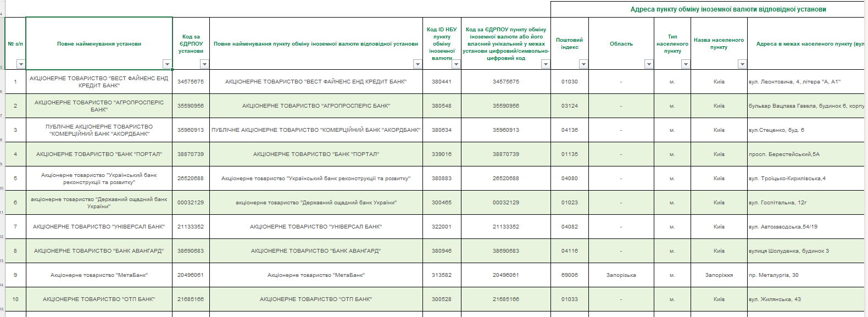Select NBU ID cell 322001

click(x=442, y=227)
